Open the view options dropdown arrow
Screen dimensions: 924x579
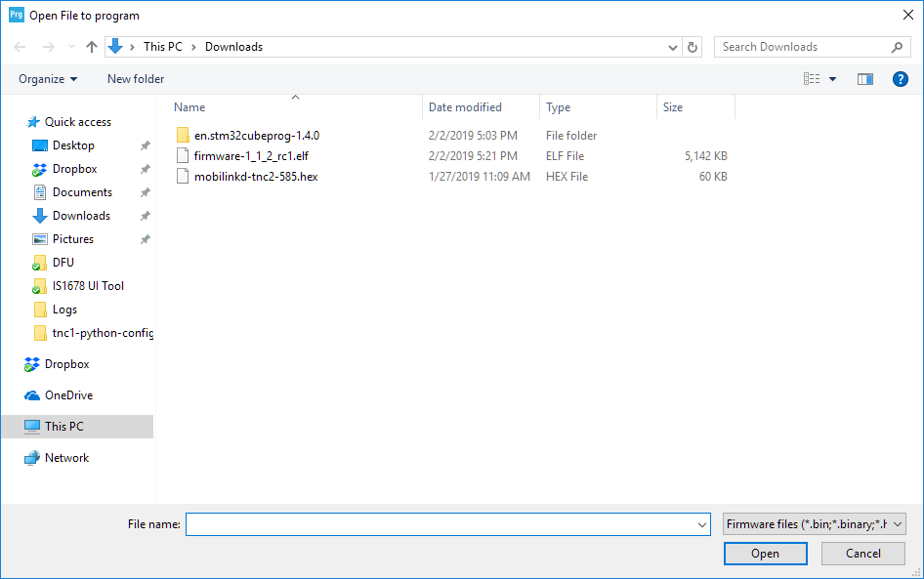click(832, 79)
